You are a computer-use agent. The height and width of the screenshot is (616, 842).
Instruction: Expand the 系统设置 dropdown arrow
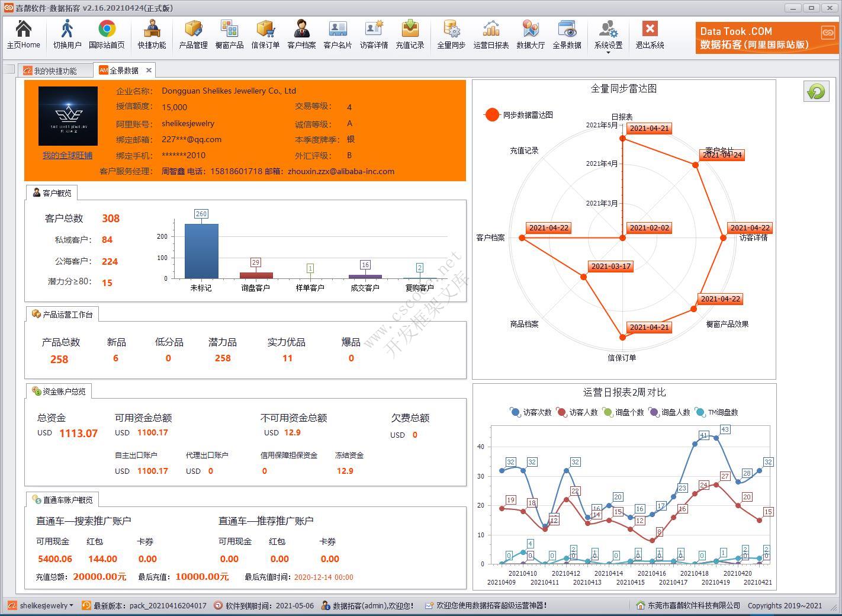click(x=608, y=53)
